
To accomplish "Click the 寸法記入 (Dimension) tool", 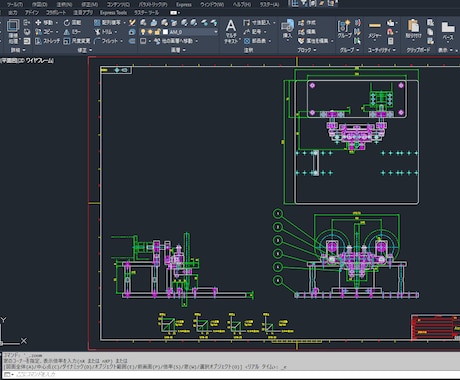I will pos(257,23).
